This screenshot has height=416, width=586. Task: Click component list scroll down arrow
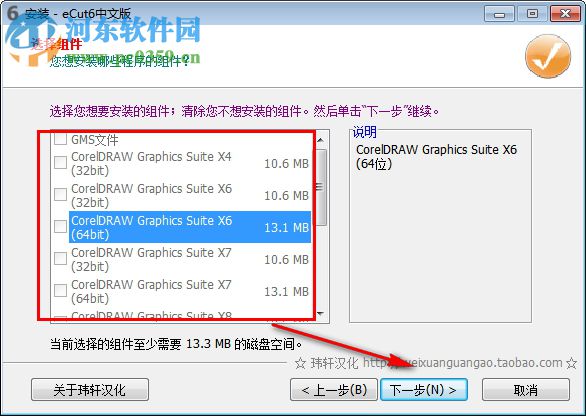(x=321, y=313)
